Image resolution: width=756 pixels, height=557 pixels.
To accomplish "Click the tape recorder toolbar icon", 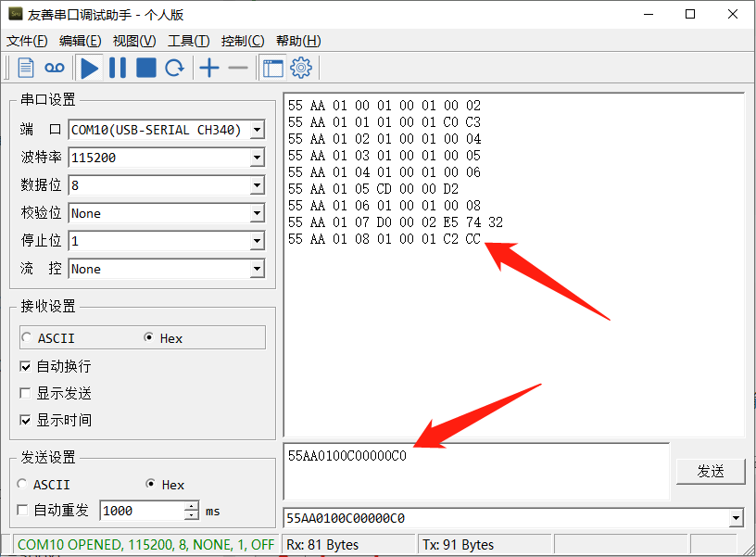I will point(56,68).
